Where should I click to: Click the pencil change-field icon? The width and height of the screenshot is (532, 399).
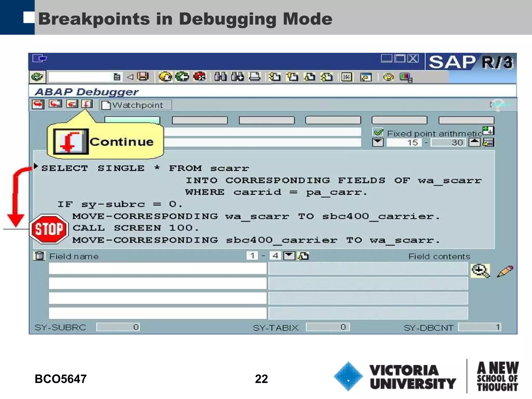point(505,271)
